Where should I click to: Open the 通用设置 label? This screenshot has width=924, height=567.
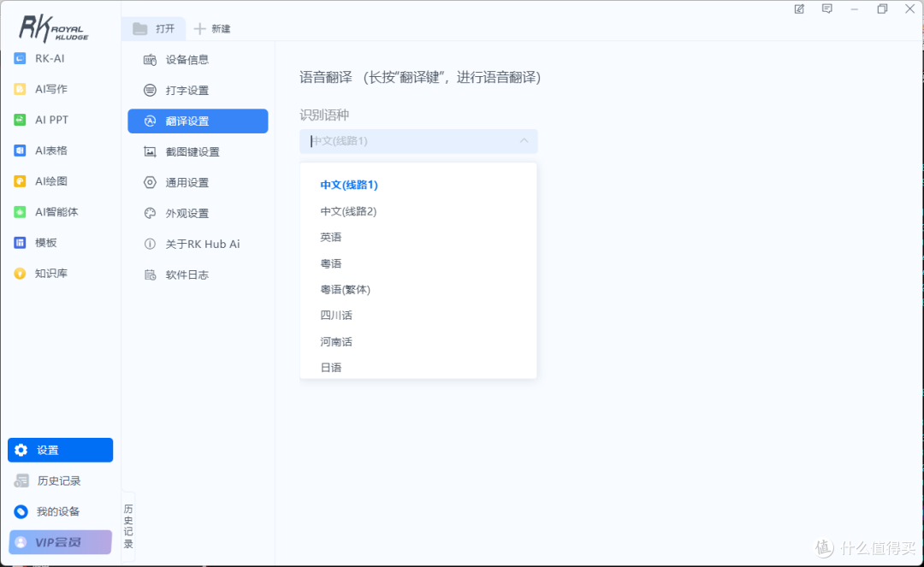(187, 182)
